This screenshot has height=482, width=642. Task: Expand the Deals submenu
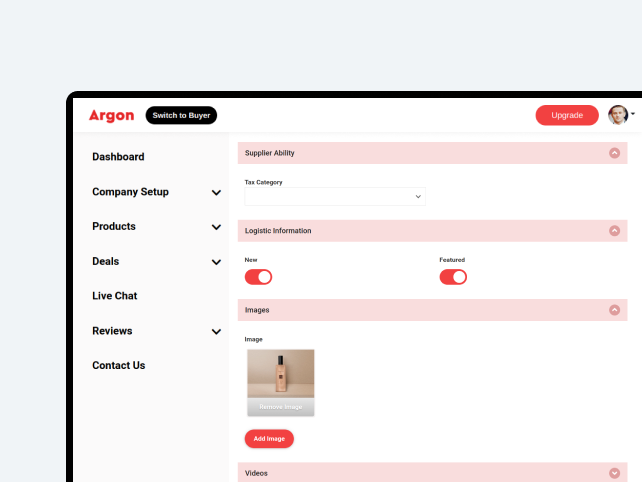(216, 262)
